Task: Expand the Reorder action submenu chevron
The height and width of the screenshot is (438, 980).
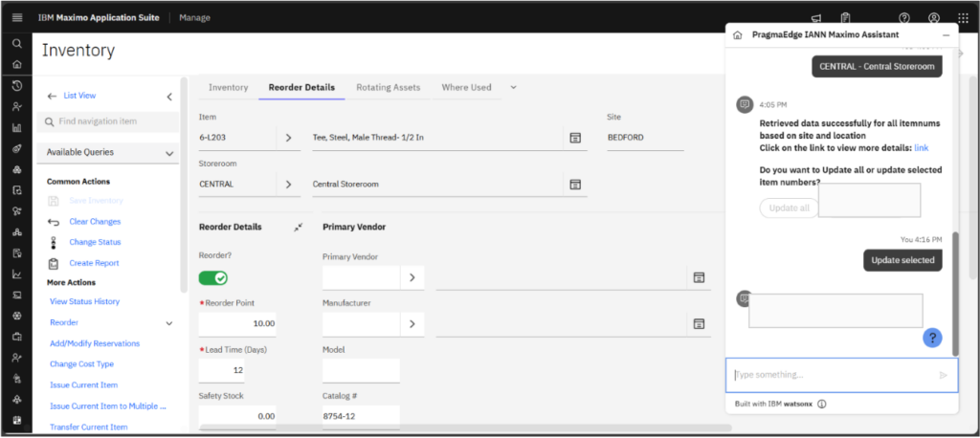Action: [168, 323]
